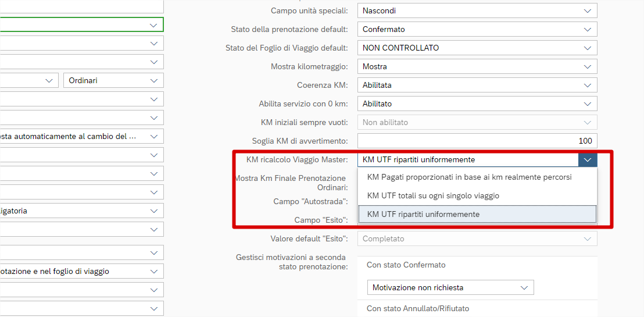The image size is (644, 317).
Task: Click the Coerenza KM chevron arrow
Action: tap(587, 85)
